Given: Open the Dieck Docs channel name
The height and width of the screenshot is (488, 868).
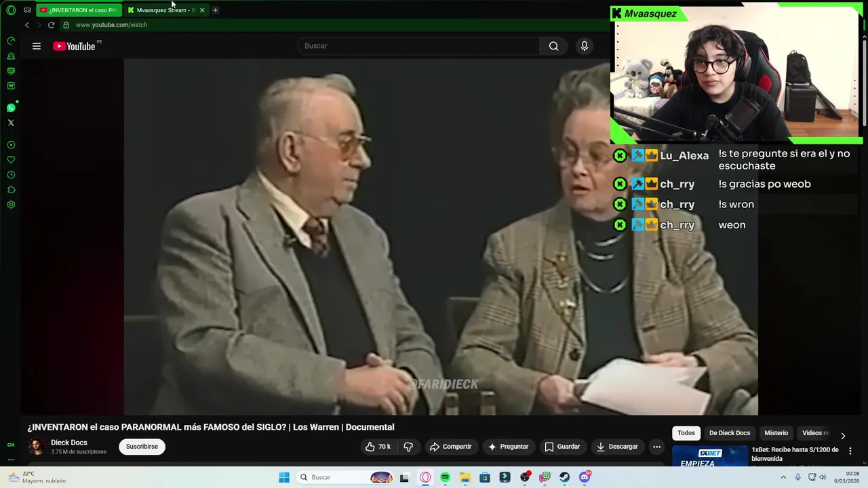Looking at the screenshot, I should (69, 443).
